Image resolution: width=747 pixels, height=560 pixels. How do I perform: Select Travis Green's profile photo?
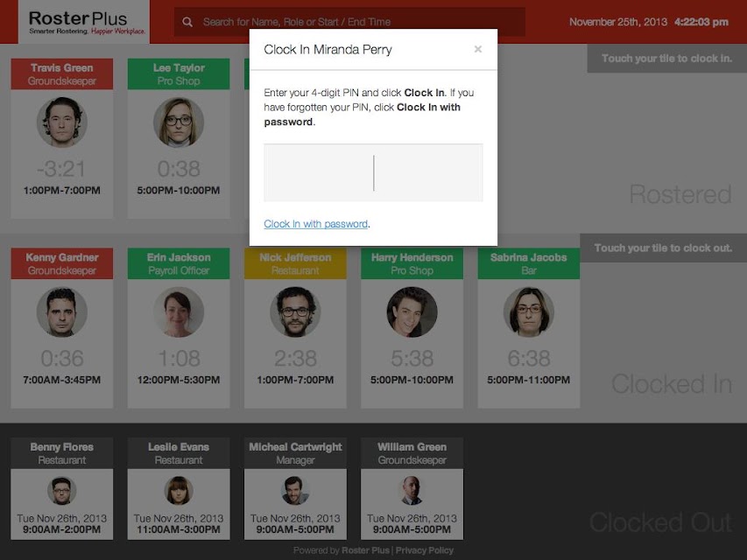pyautogui.click(x=62, y=122)
